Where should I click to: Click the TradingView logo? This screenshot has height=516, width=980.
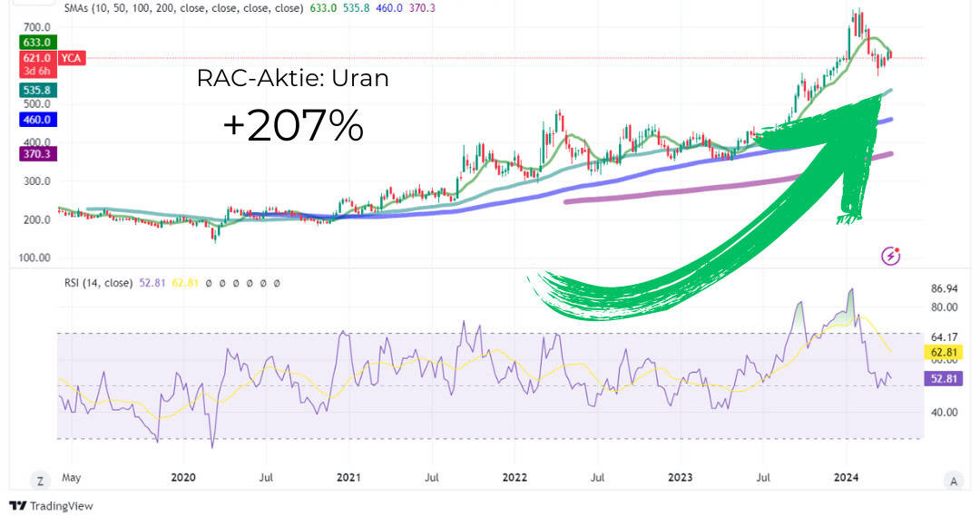(51, 506)
